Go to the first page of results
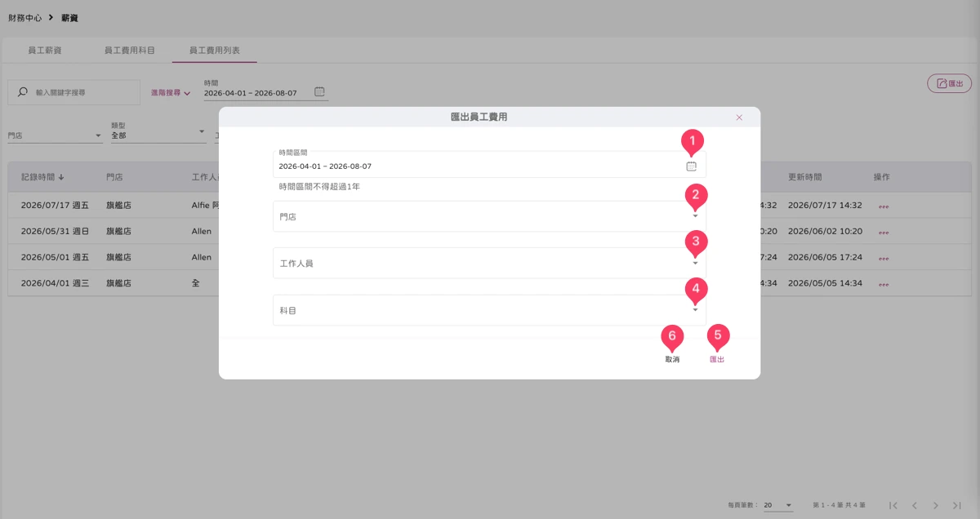980x519 pixels. tap(894, 506)
